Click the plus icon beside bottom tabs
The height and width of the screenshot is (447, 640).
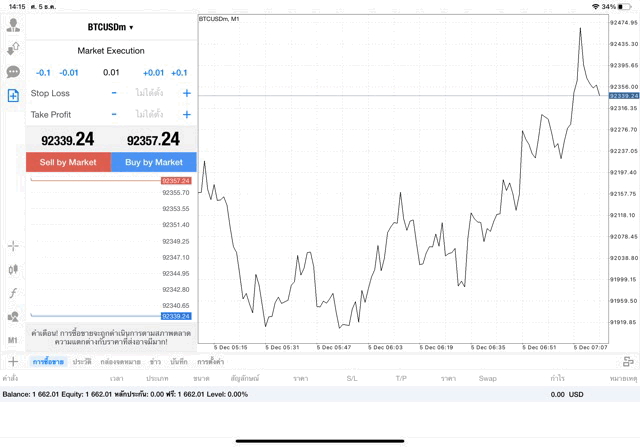tap(13, 362)
